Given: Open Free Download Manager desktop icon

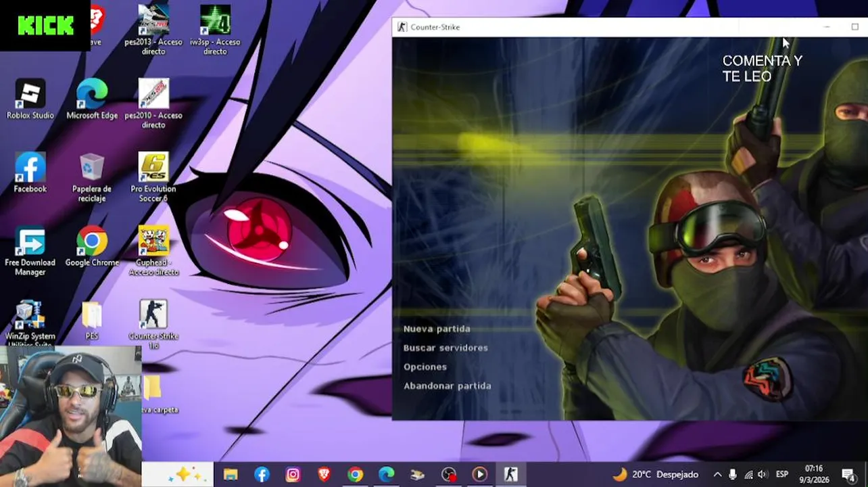Looking at the screenshot, I should coord(30,251).
